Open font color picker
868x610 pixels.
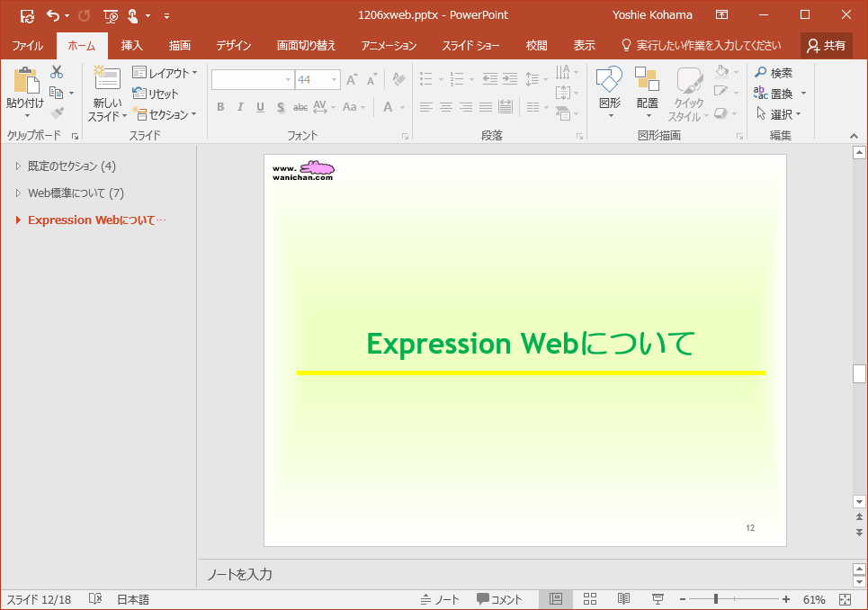pyautogui.click(x=402, y=107)
